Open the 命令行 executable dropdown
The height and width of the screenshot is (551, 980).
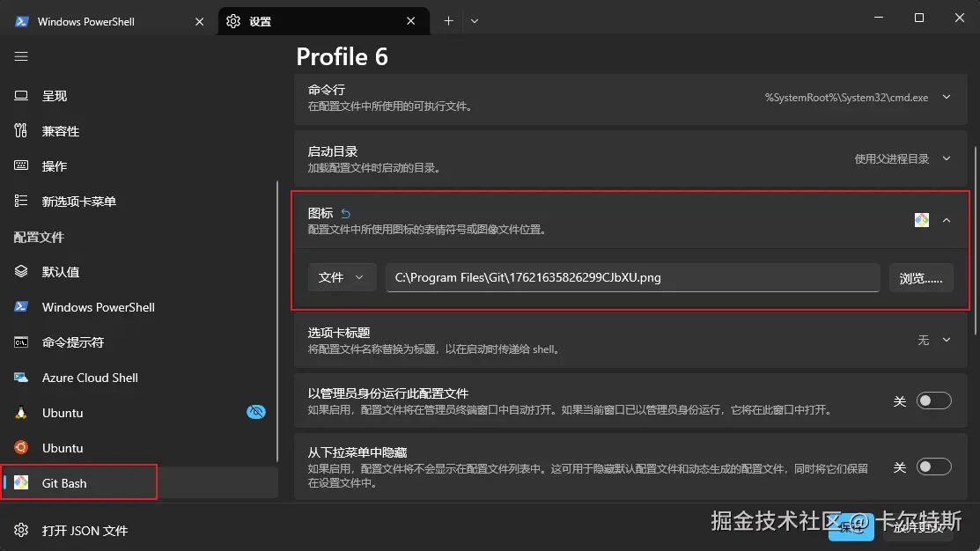click(x=945, y=97)
